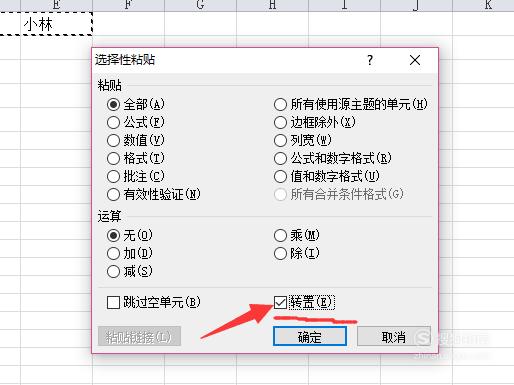Open dialog help question mark

370,60
